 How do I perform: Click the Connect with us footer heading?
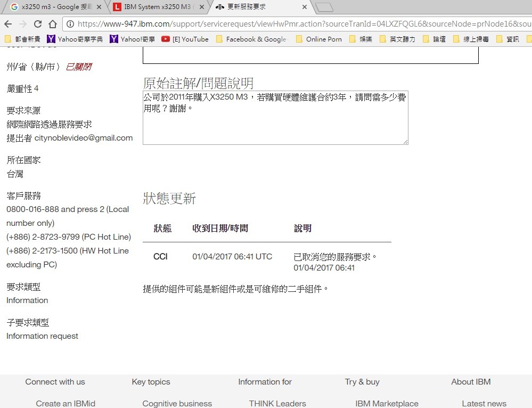point(55,382)
